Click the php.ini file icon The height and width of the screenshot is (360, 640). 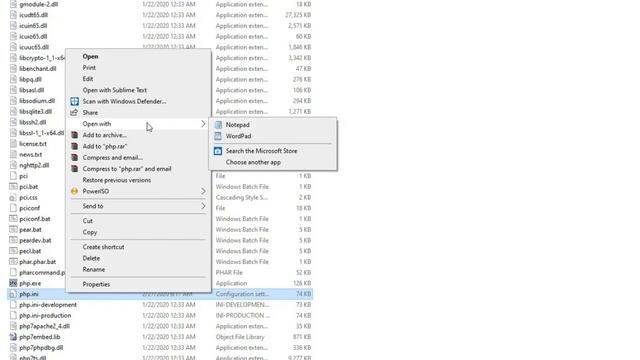click(13, 294)
